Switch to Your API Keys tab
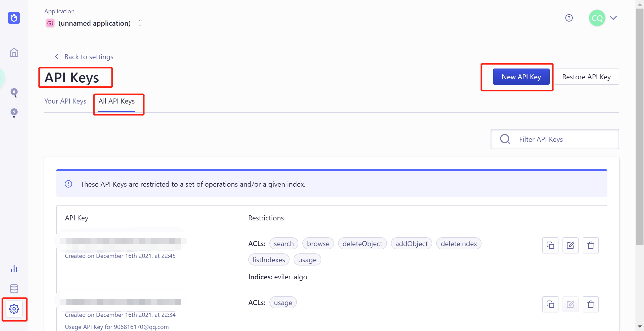Viewport: 644px width, 331px height. coord(65,101)
